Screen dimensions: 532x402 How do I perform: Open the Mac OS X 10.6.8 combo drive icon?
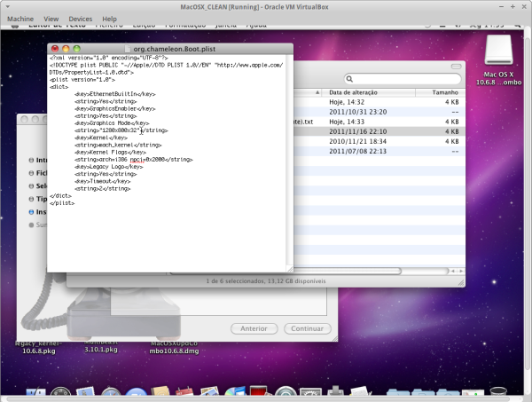498,50
